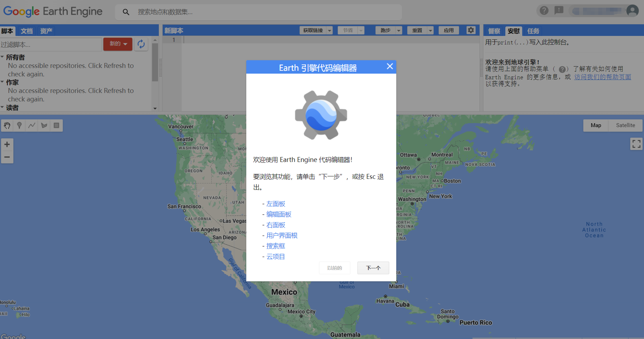Expand the 获取链接 dropdown arrow
644x339 pixels.
pyautogui.click(x=329, y=30)
